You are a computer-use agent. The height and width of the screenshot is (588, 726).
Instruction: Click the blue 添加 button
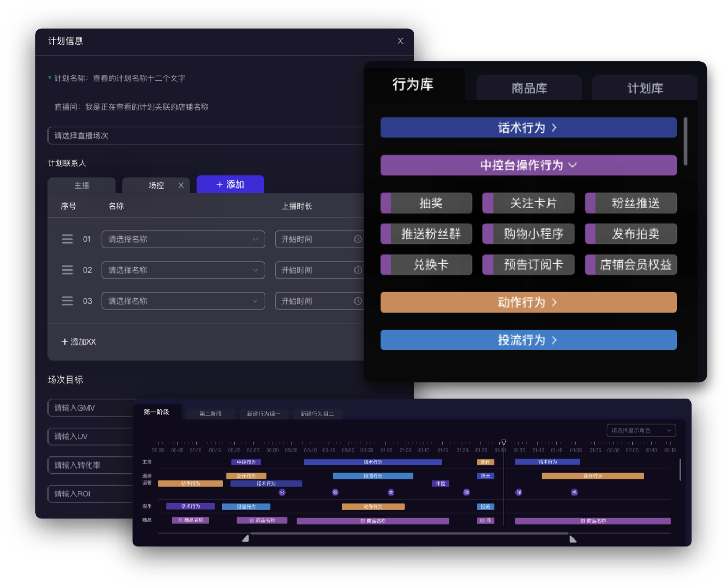(230, 184)
